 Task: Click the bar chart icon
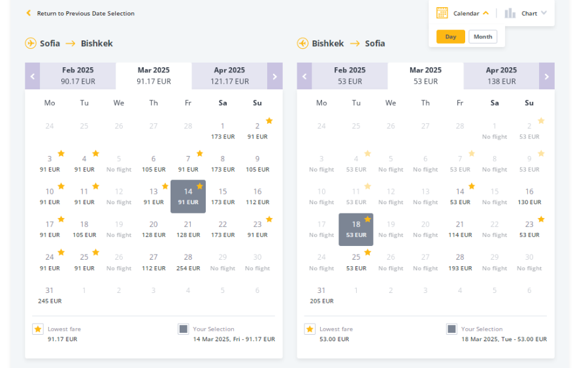[x=510, y=13]
